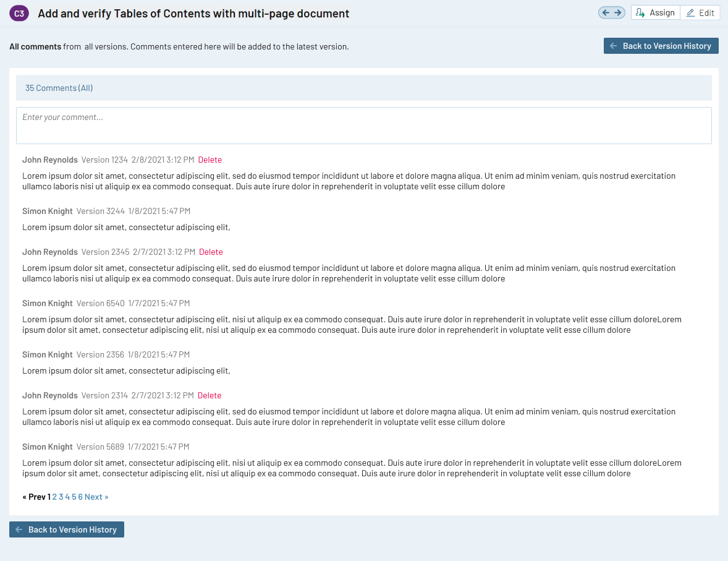Delete John Reynolds' Version 2345 comment
The width and height of the screenshot is (728, 561).
[x=211, y=252]
